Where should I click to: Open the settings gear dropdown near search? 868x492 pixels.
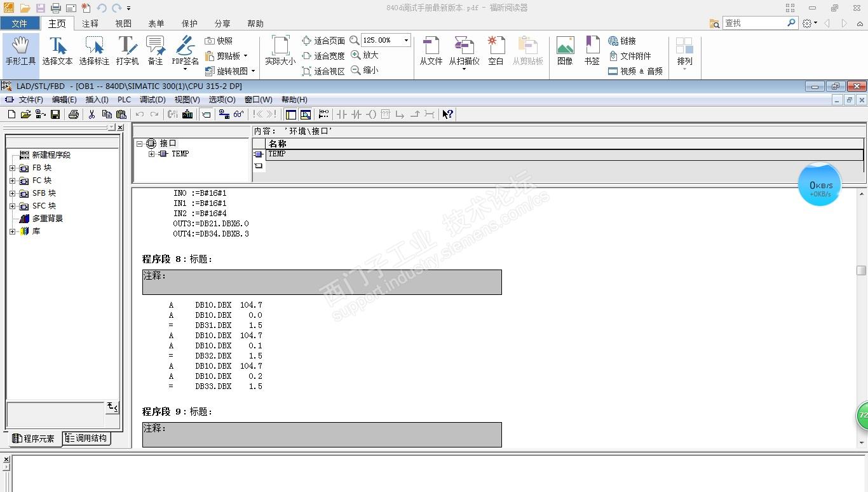[810, 24]
